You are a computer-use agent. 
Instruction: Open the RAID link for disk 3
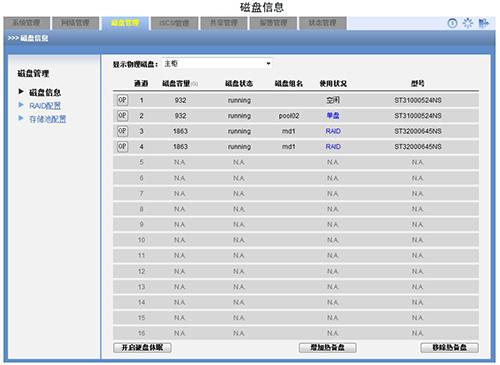(333, 131)
